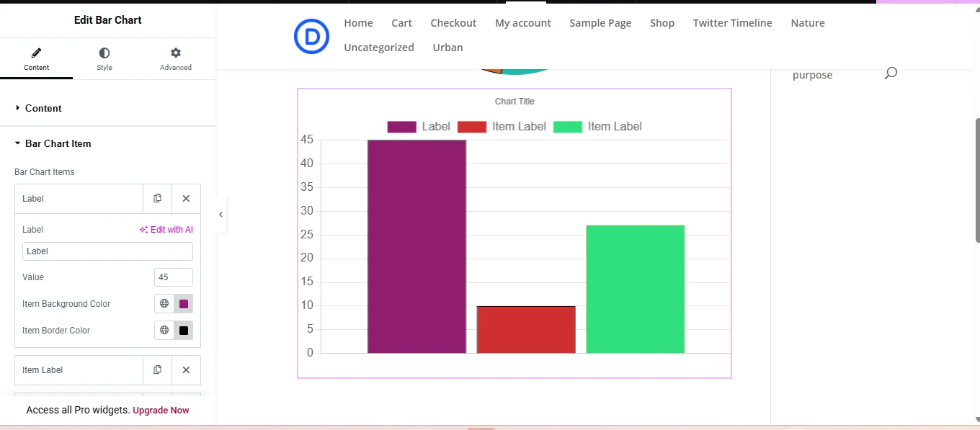Expand the Content section
This screenshot has width=980, height=430.
pyautogui.click(x=108, y=108)
